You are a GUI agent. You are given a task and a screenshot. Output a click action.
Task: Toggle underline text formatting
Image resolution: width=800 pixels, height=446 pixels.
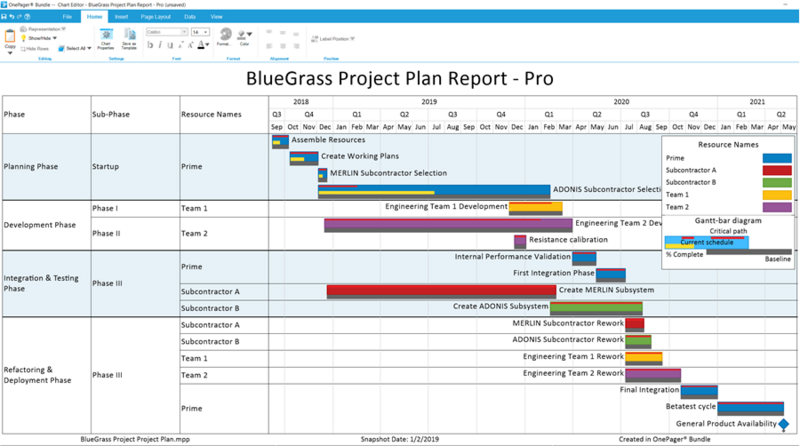(x=170, y=45)
